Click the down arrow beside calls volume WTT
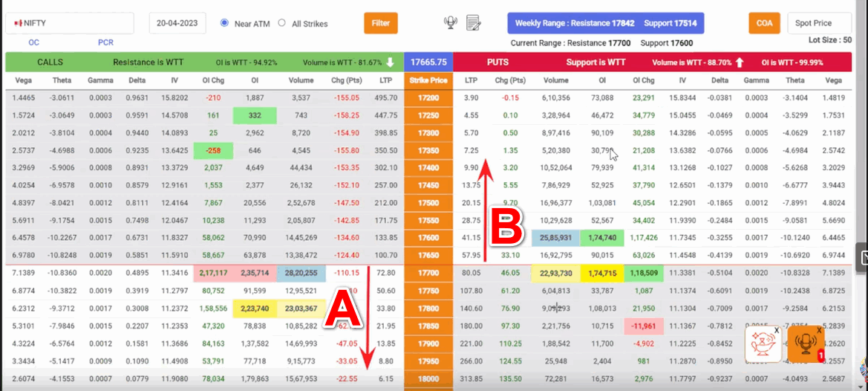Image resolution: width=868 pixels, height=391 pixels. pyautogui.click(x=389, y=62)
